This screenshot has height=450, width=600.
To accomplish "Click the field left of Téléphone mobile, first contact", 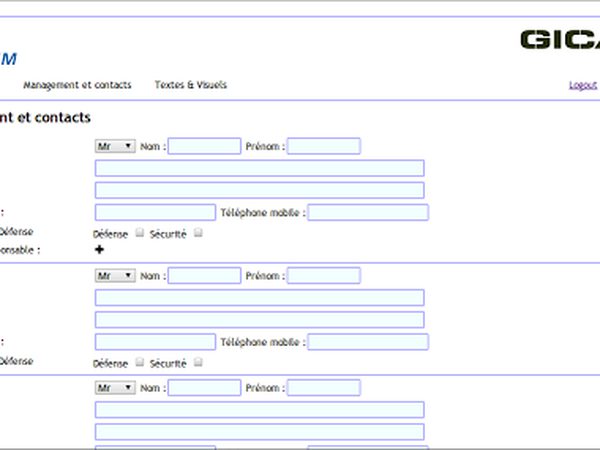I will click(155, 212).
